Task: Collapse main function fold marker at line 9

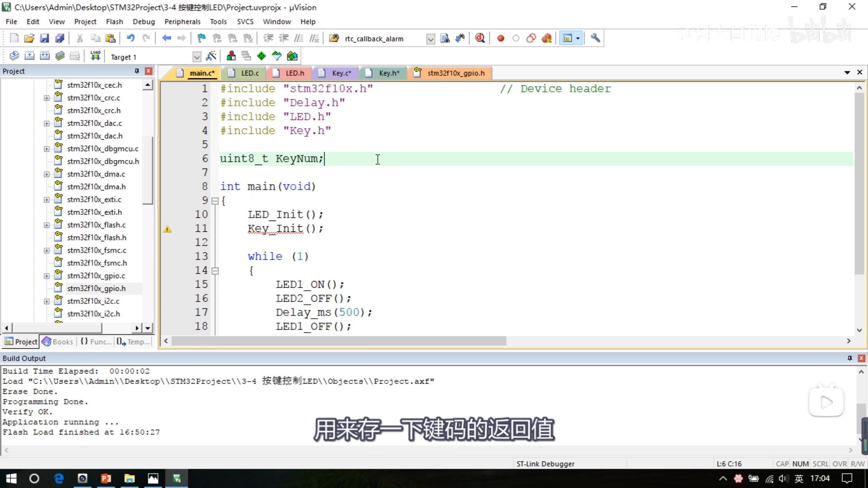Action: 215,201
